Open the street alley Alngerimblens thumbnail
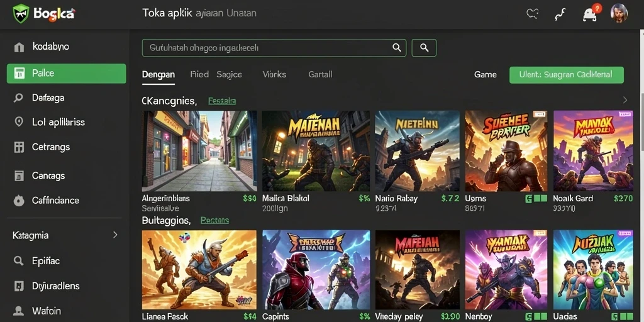The image size is (644, 322). [x=199, y=151]
